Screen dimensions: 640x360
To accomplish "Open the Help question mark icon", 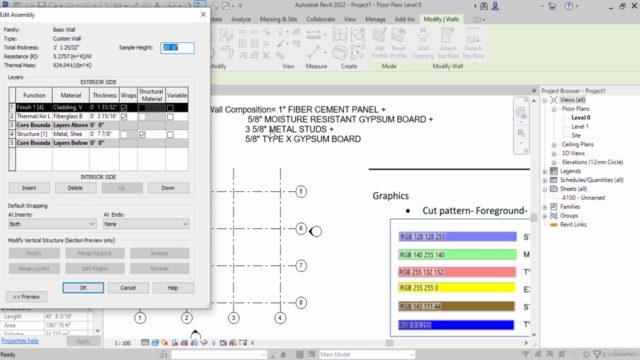I will (x=569, y=6).
